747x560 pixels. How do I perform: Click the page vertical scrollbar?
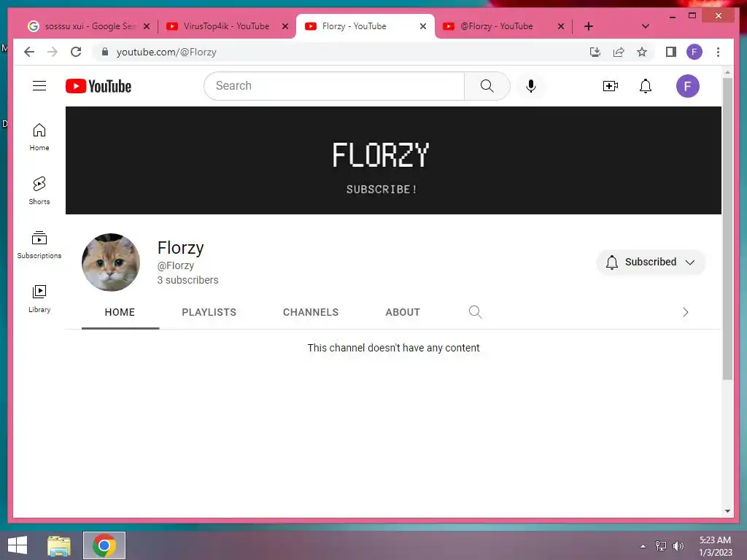tap(727, 228)
